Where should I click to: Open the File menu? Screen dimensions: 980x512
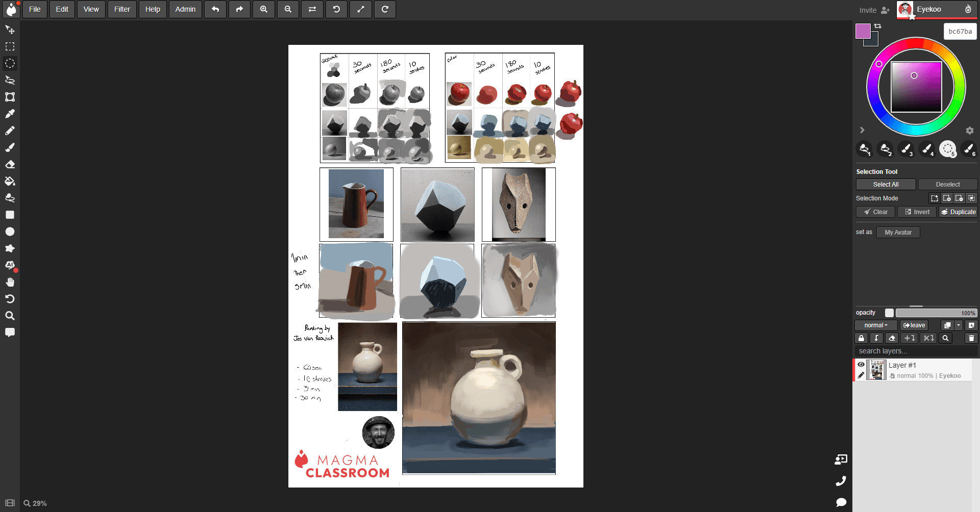(x=35, y=9)
